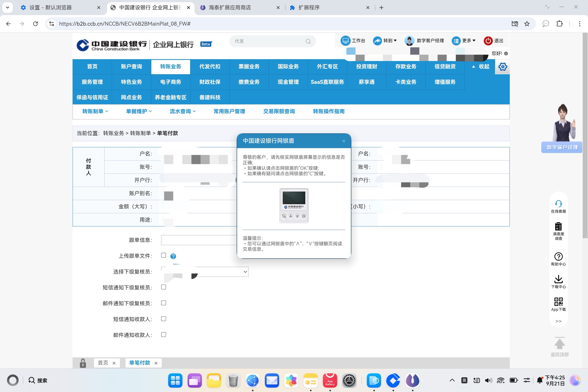Click the 数字客户经理 avatar icon in header

409,41
